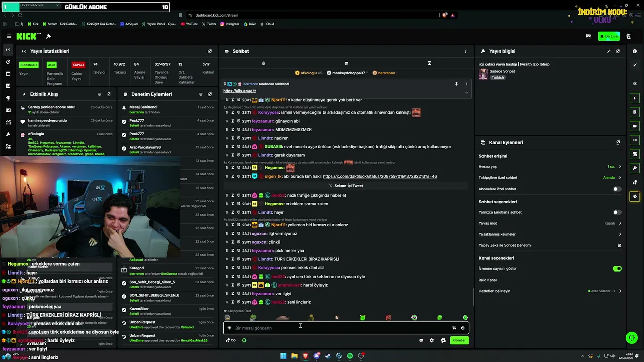Click the translate icon in message box

point(454,328)
